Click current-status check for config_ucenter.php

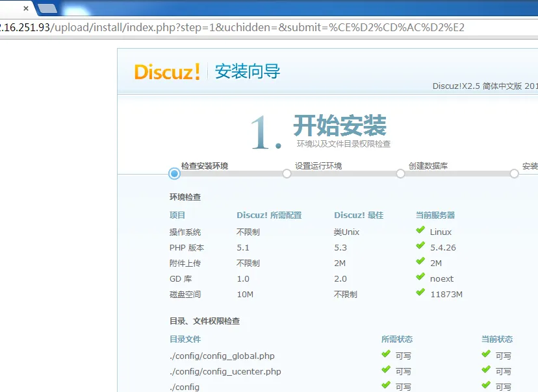[x=486, y=369]
